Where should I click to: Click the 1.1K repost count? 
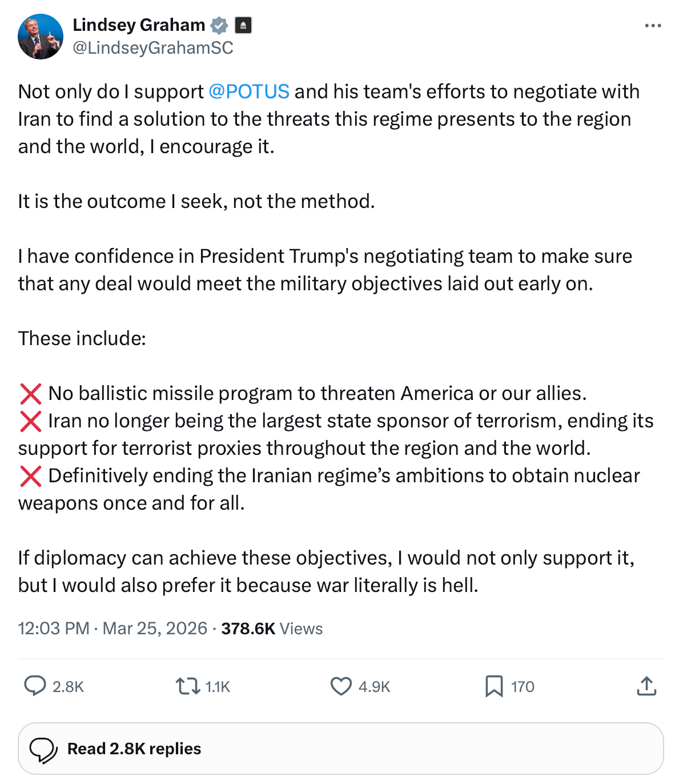point(218,687)
